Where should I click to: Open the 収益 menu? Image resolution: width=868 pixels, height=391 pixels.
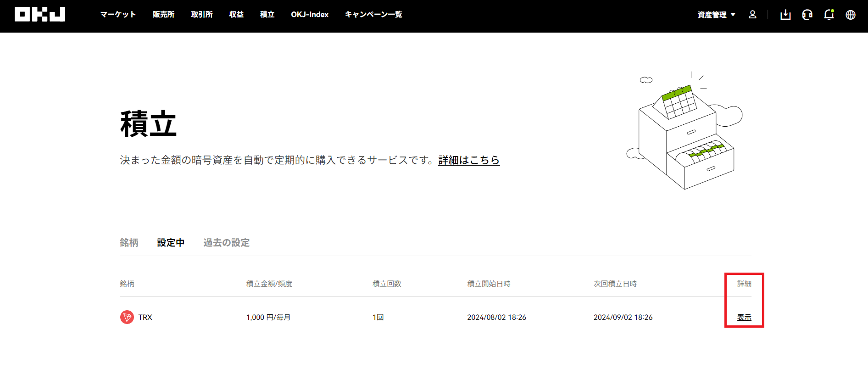[x=236, y=15]
